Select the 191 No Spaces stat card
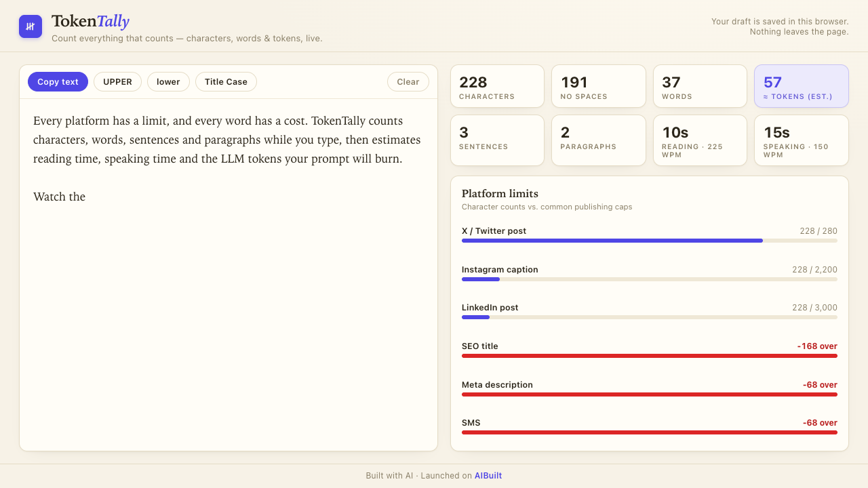This screenshot has height=488, width=868. pos(599,86)
